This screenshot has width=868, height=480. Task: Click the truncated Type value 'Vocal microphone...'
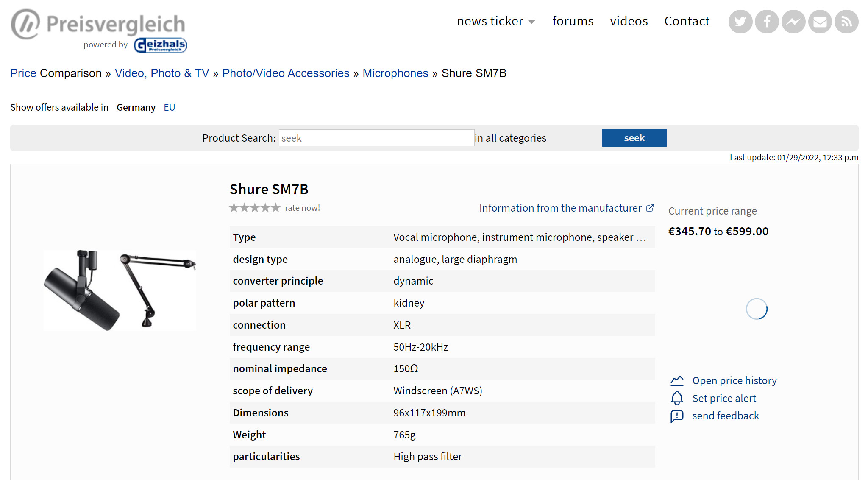(x=519, y=237)
